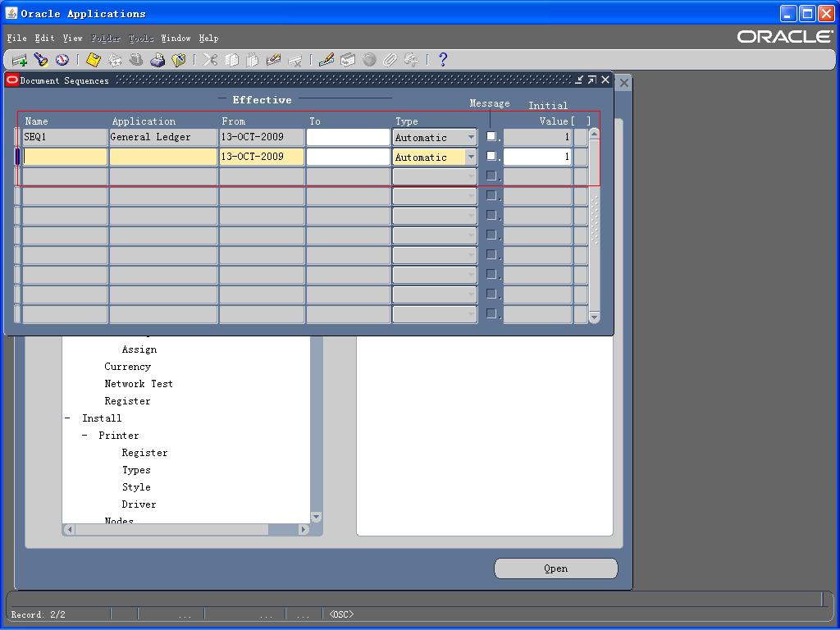Click the Clear Record eraser icon
Viewport: 840px width, 630px height.
click(273, 60)
